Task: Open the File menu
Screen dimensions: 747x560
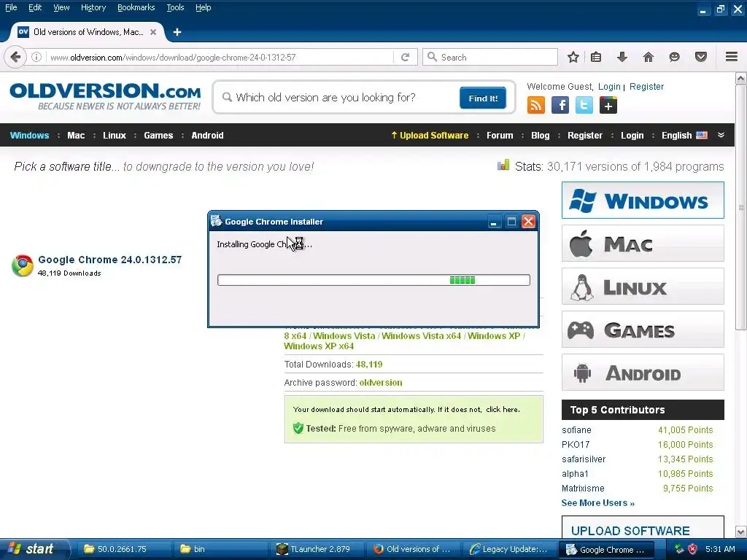Action: [x=11, y=7]
